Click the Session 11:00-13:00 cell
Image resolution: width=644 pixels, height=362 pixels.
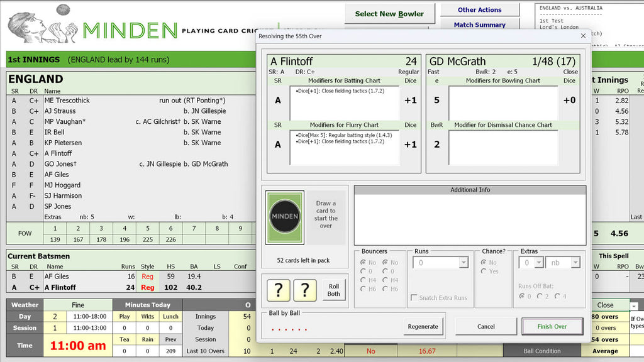point(89,328)
